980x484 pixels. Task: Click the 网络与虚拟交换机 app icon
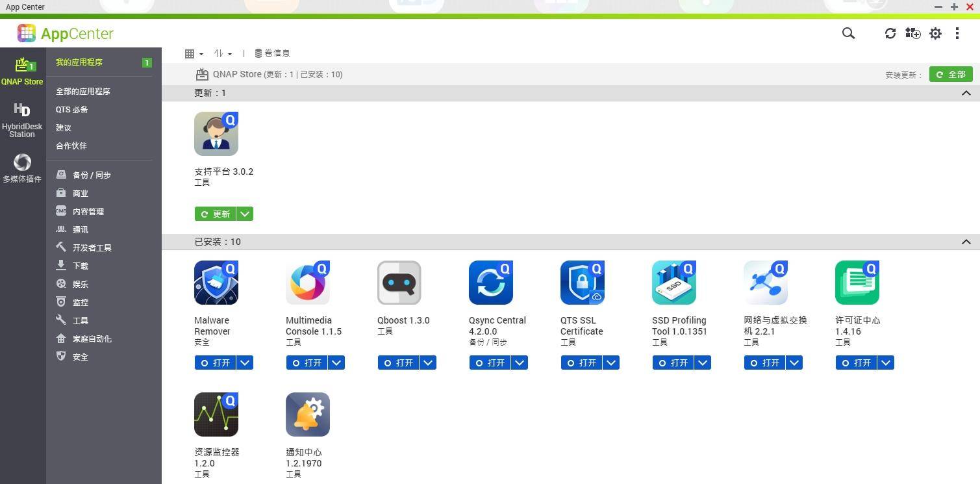[766, 283]
